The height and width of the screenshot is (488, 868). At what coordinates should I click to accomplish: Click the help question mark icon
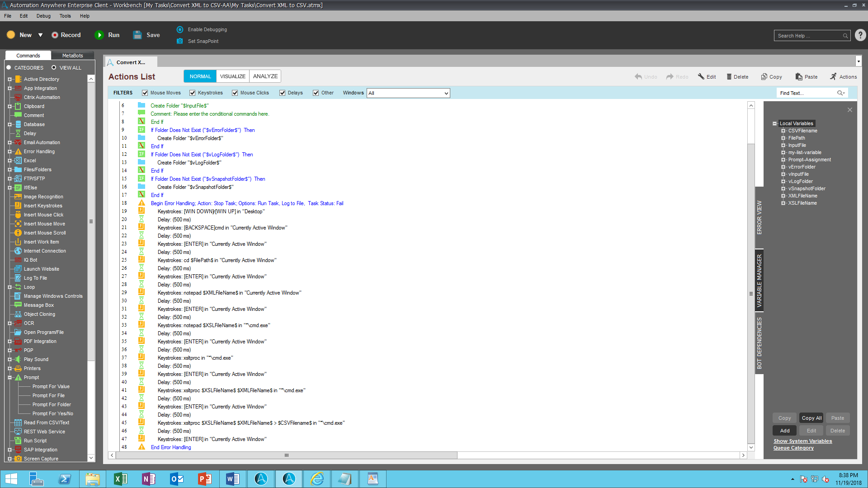pyautogui.click(x=860, y=35)
